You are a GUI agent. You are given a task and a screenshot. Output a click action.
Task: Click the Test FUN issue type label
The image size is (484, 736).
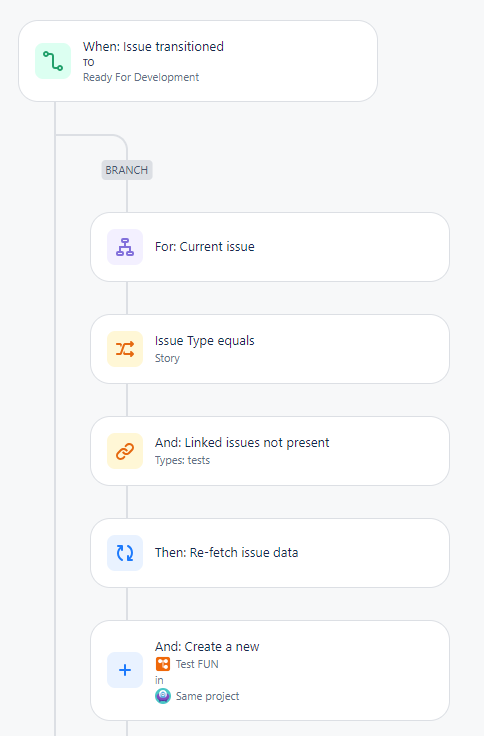(x=197, y=664)
